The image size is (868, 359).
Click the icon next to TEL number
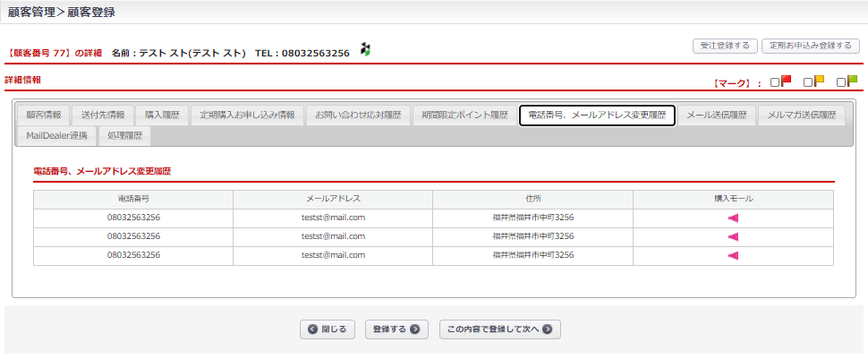coord(365,48)
